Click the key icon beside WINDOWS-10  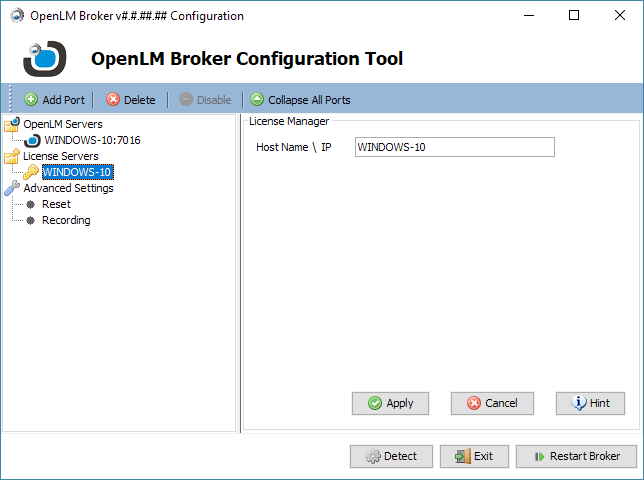pos(32,172)
